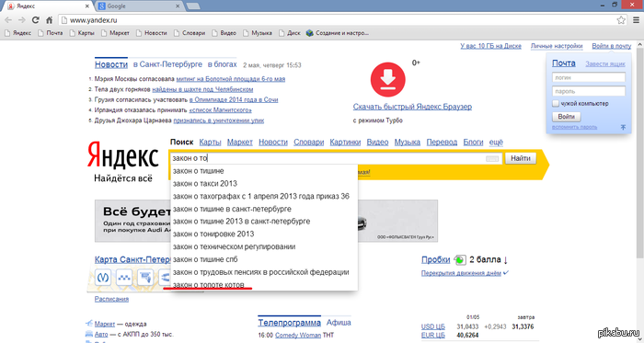The width and height of the screenshot is (644, 343).
Task: Open Создание и настро... bookmark
Action: pos(338,33)
